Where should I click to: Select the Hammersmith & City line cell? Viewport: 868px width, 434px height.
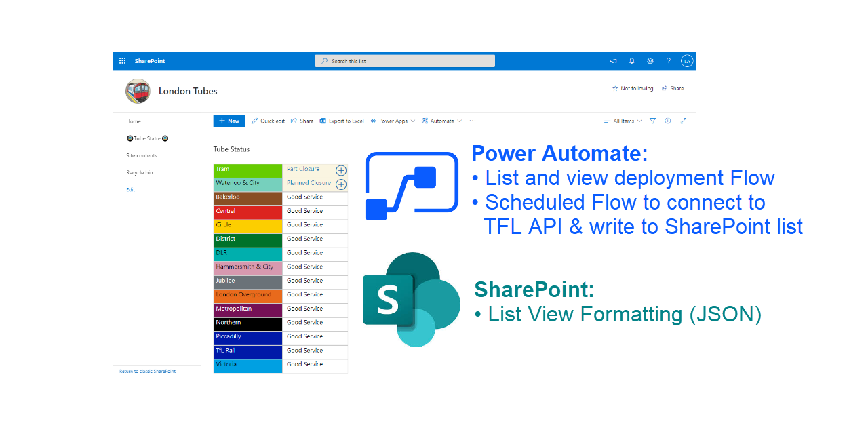click(248, 269)
